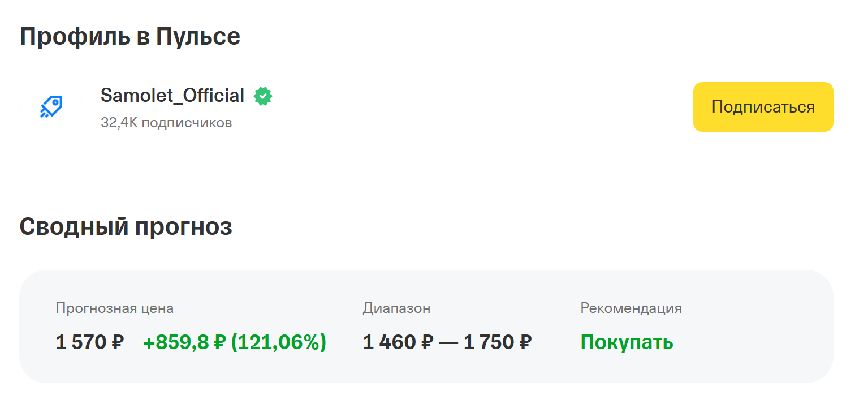Click the (121,06%) percentage growth value
The height and width of the screenshot is (408, 868).
point(279,342)
